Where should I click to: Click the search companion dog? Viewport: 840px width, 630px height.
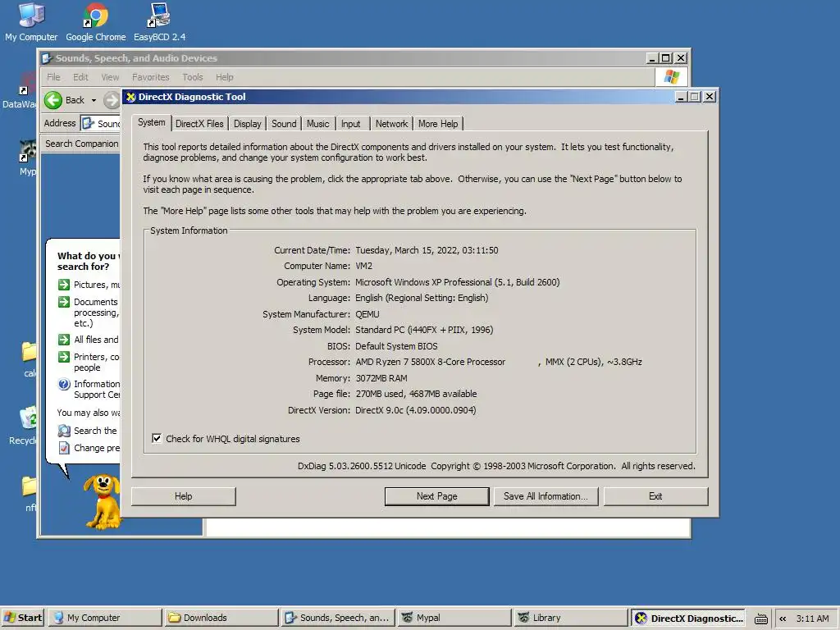(x=103, y=502)
